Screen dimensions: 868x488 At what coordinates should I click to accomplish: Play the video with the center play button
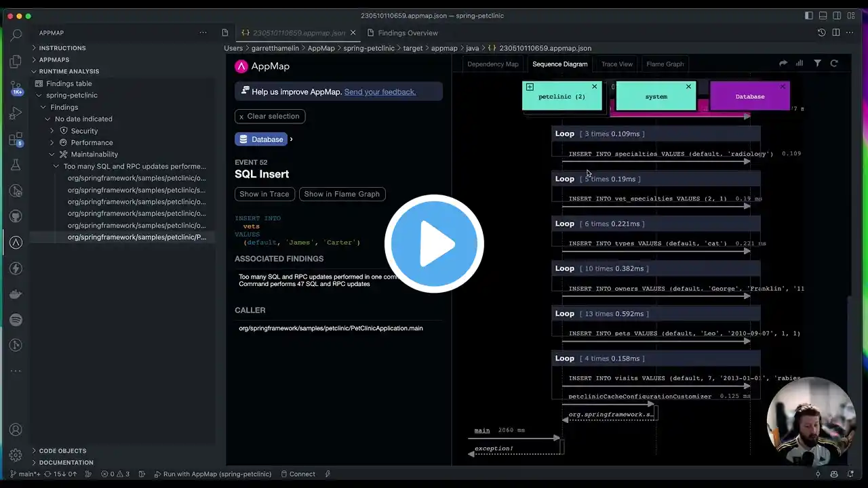434,244
